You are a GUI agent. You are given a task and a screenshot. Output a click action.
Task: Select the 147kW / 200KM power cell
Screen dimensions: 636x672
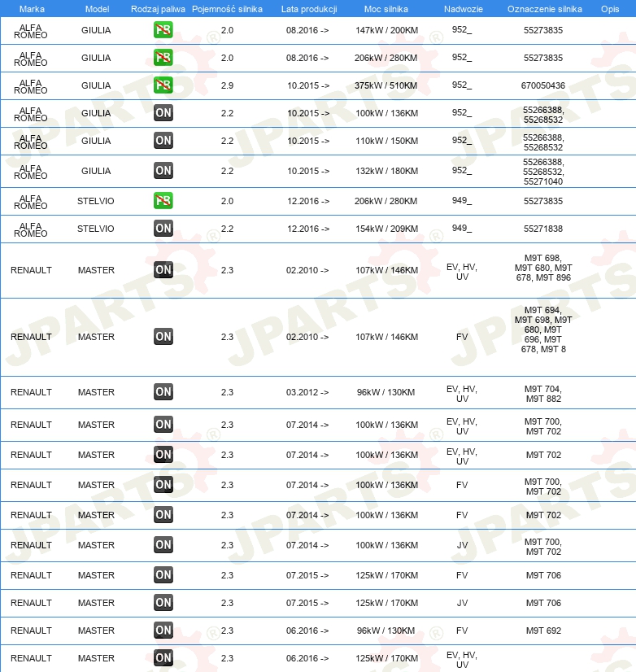pyautogui.click(x=386, y=30)
